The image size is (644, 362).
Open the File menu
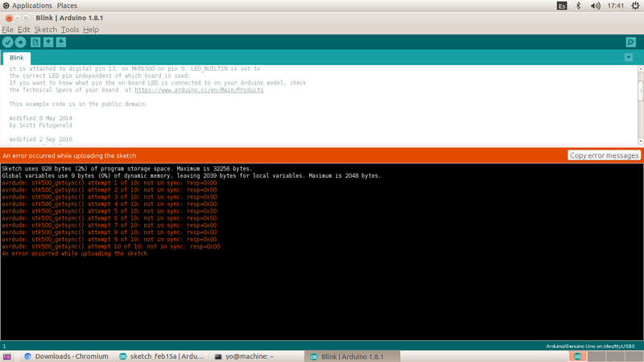(7, 30)
